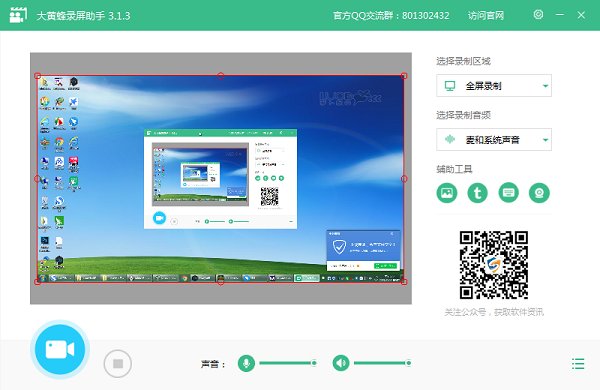Click the stop recording button
The image size is (600, 390).
[118, 363]
